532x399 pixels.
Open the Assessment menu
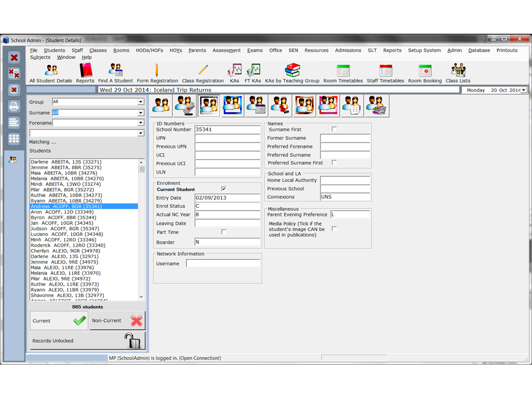pos(227,50)
